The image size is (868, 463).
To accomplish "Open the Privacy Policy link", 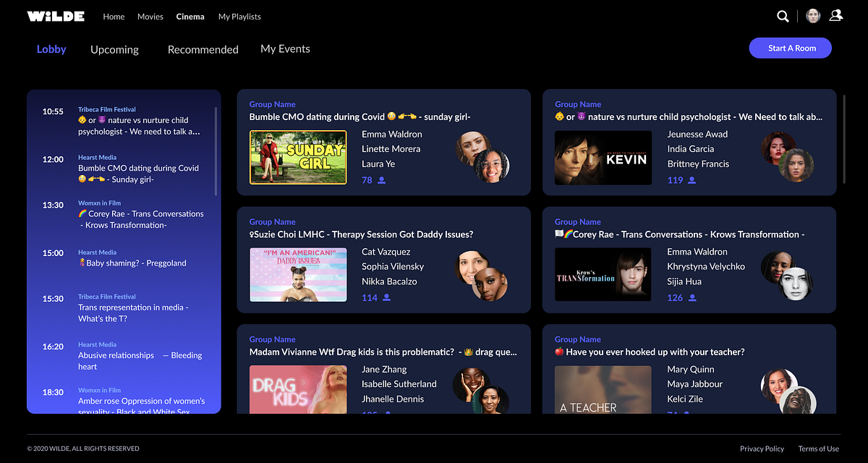I will (762, 449).
